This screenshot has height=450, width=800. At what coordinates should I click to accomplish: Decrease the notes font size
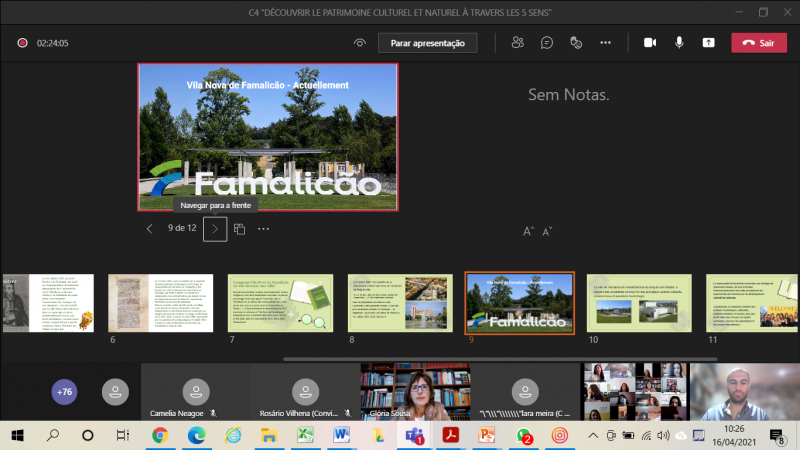547,231
